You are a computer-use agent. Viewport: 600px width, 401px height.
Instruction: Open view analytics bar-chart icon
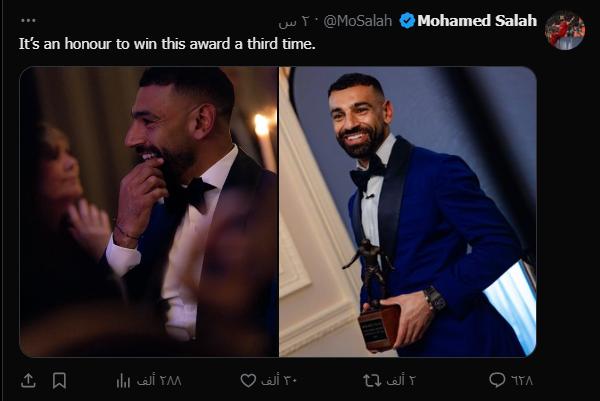[x=124, y=380]
